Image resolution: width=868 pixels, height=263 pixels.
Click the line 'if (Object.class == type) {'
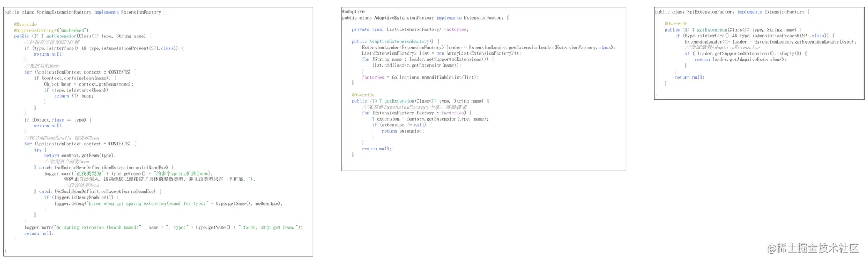pos(58,119)
